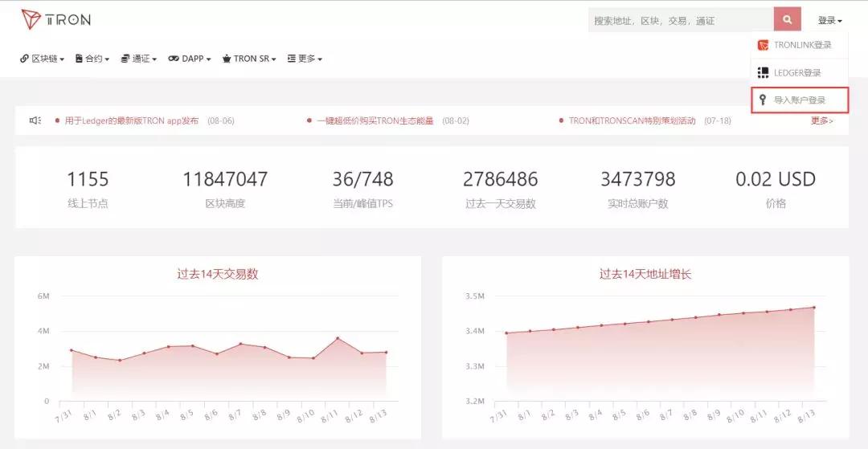
Task: Select 导入账户登录 login option
Action: pos(800,100)
